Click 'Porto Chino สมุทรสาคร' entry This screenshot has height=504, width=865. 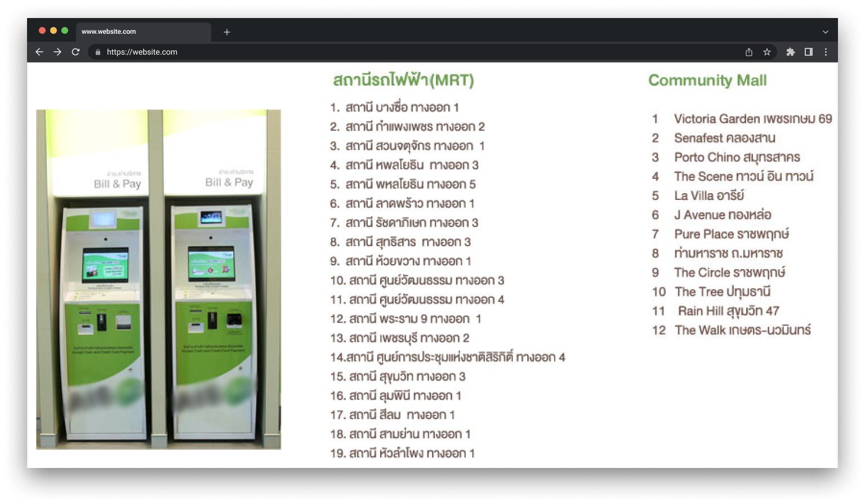coord(737,157)
